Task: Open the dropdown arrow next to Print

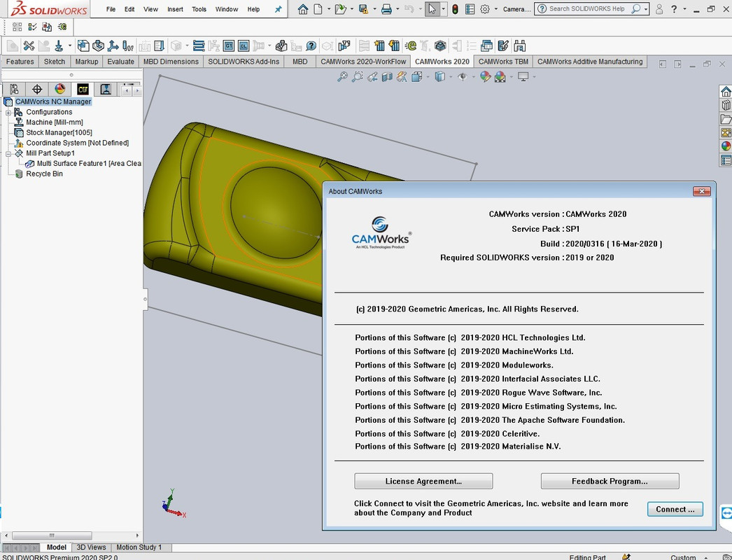Action: click(397, 9)
